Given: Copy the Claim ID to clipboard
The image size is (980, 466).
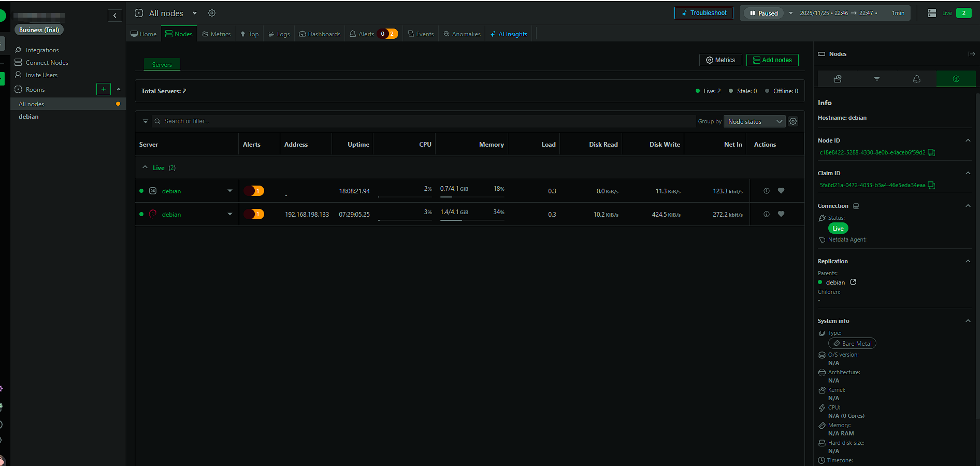Looking at the screenshot, I should (931, 185).
